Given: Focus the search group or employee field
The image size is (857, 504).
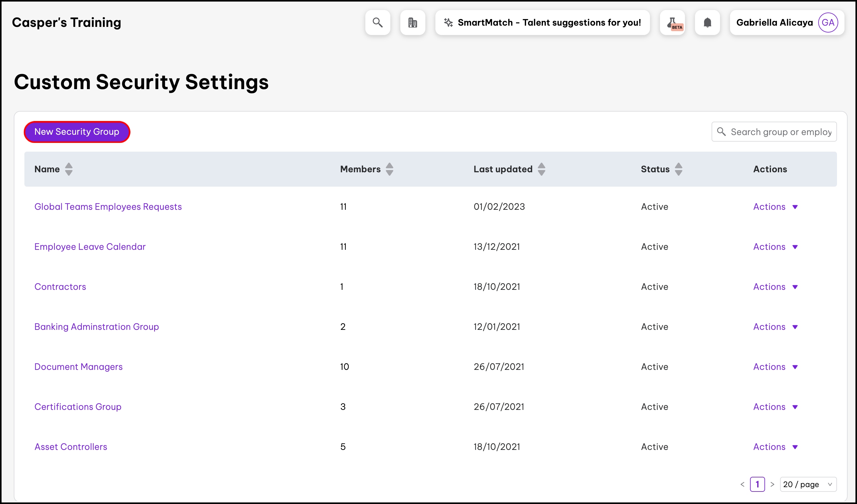Looking at the screenshot, I should [781, 132].
